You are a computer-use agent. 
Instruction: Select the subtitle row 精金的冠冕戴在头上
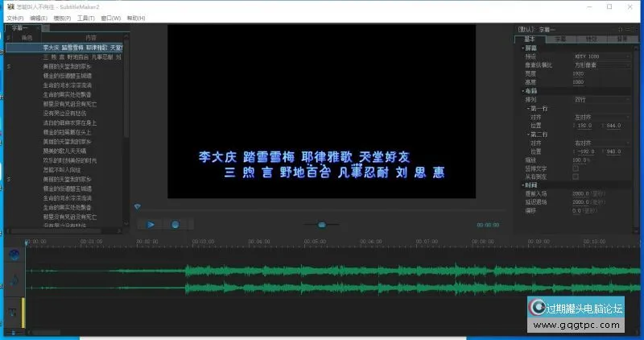point(64,132)
